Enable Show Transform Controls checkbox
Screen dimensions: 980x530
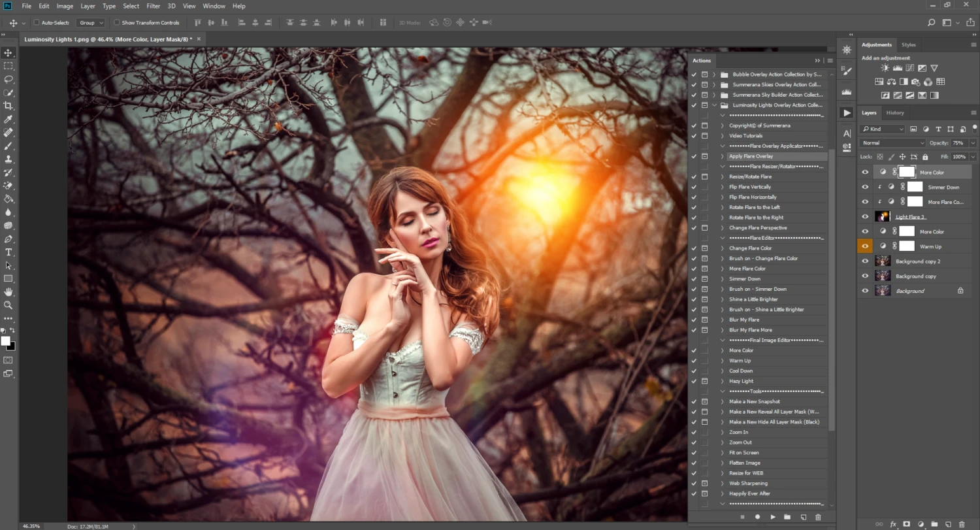pos(116,22)
